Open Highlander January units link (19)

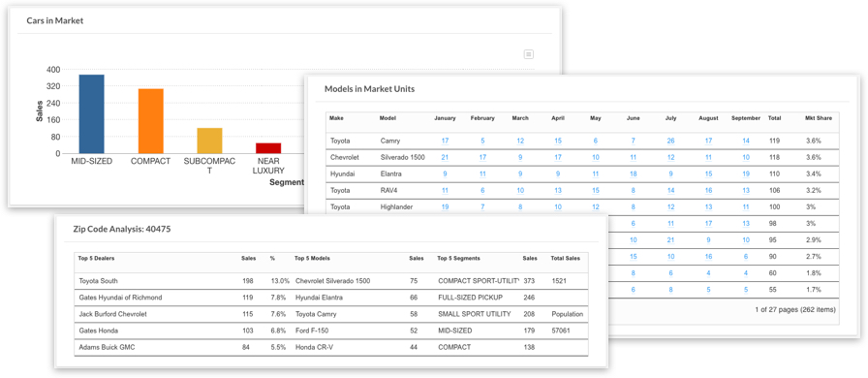pos(445,207)
